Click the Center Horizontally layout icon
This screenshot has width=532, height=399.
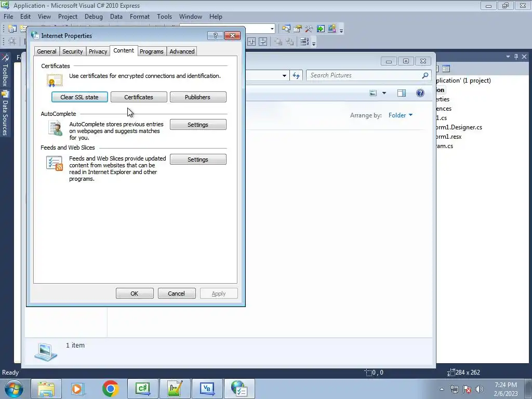point(251,42)
